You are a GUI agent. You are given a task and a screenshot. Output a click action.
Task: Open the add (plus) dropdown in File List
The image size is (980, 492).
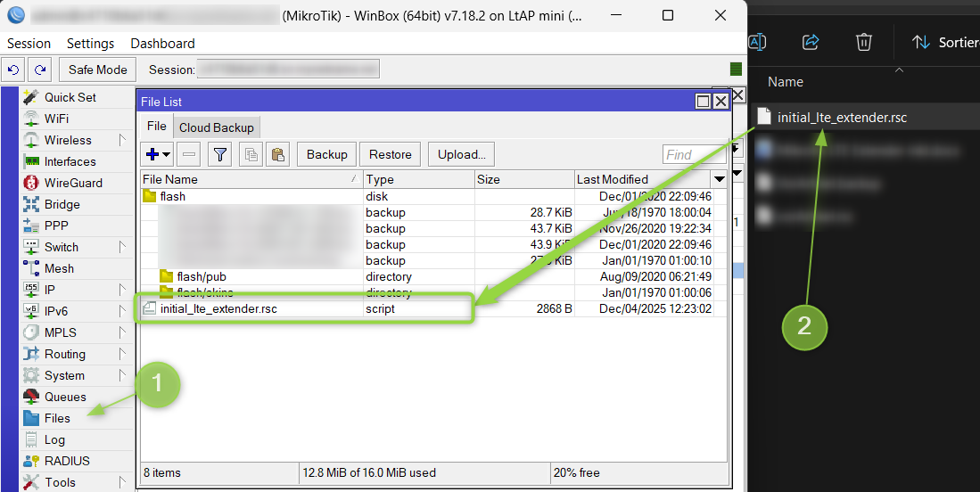158,154
